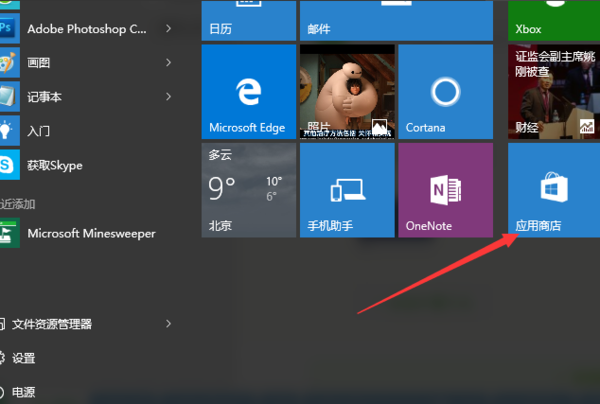Expand the arrow beside 记事本
This screenshot has width=600, height=404.
coord(168,97)
